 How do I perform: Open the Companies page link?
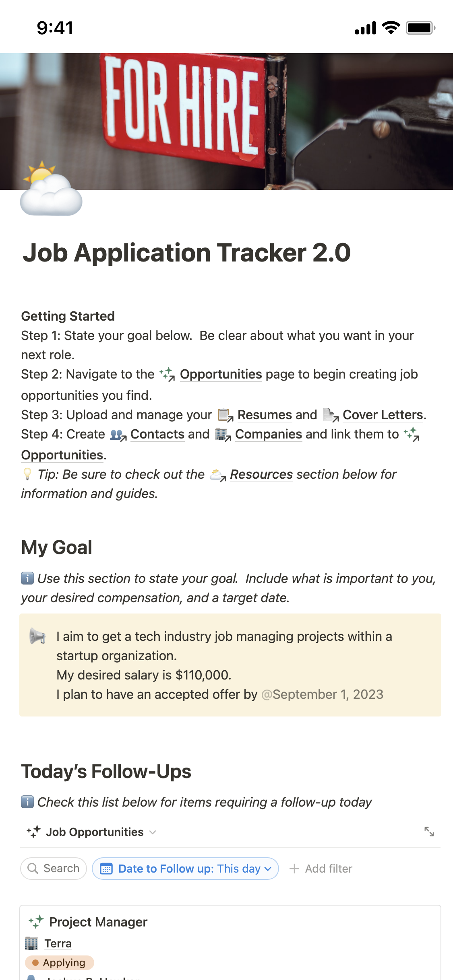268,434
